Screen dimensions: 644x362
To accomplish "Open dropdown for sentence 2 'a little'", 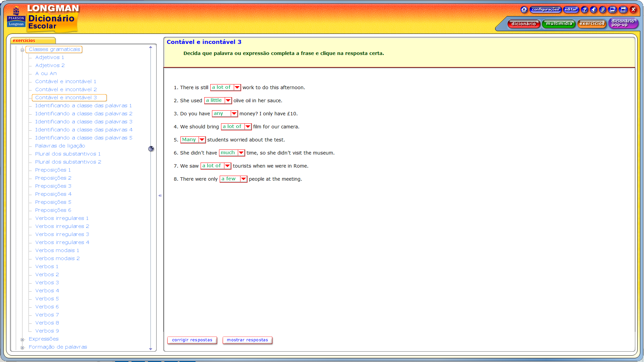I will pos(228,101).
